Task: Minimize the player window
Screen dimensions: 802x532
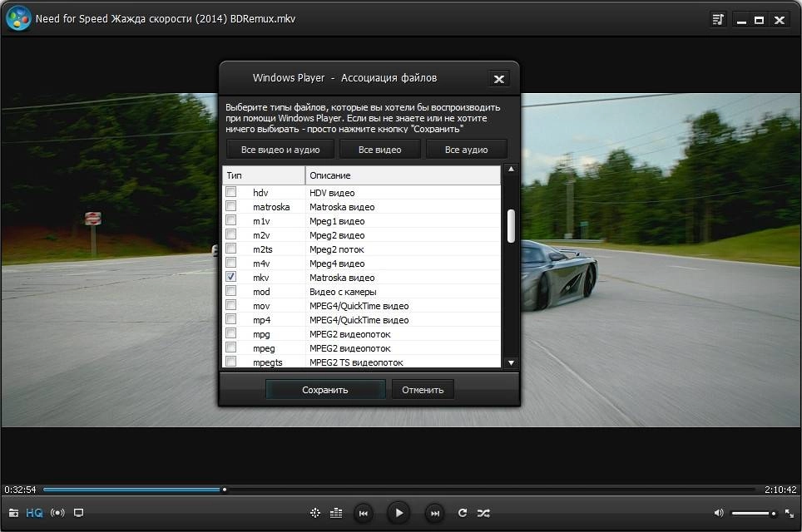Action: click(x=741, y=21)
